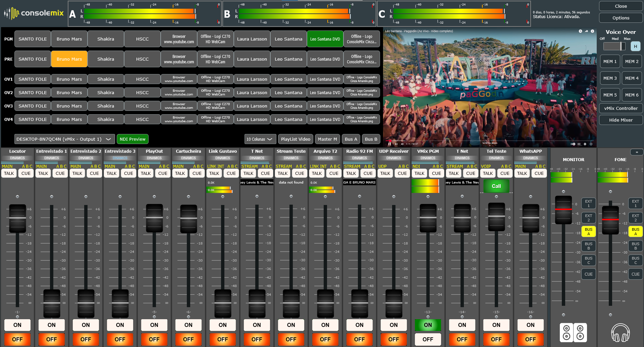Image resolution: width=644 pixels, height=347 pixels.
Task: Click the share arrow icon on the video overlay
Action: coord(586,31)
